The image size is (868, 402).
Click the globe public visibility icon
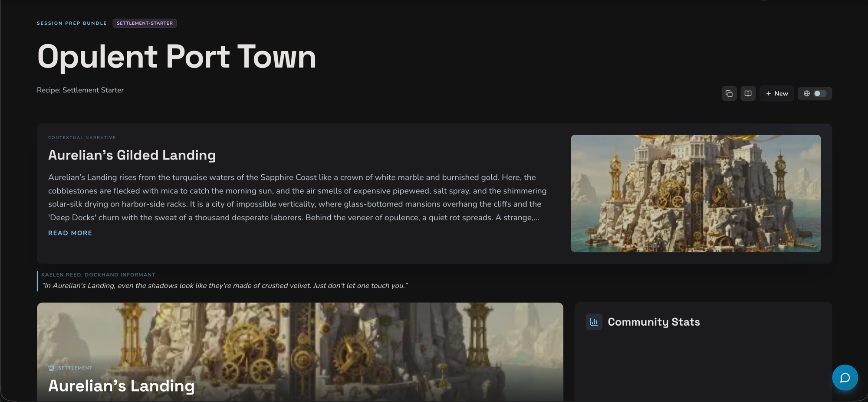tap(806, 94)
